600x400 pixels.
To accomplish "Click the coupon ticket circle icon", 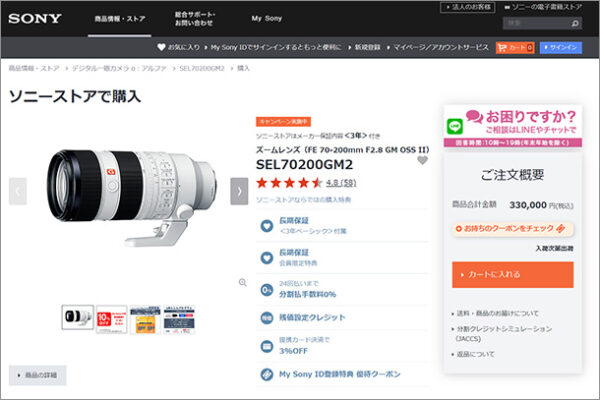I will (267, 374).
